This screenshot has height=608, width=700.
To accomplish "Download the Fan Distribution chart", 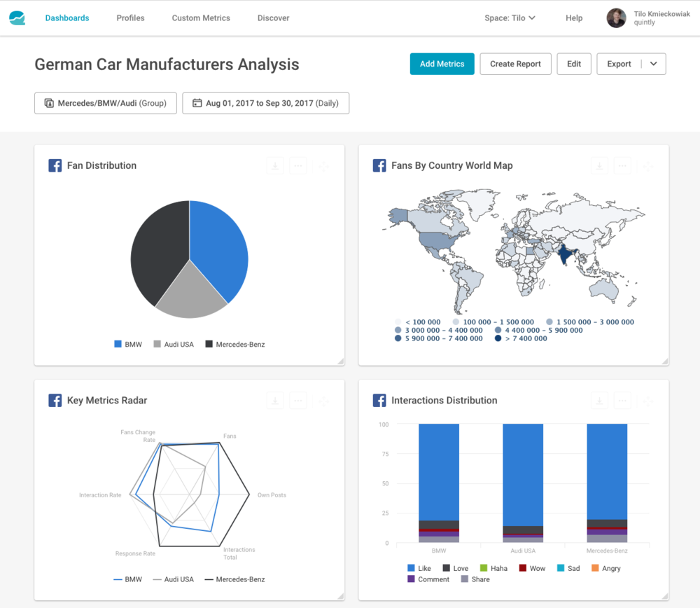I will tap(274, 165).
